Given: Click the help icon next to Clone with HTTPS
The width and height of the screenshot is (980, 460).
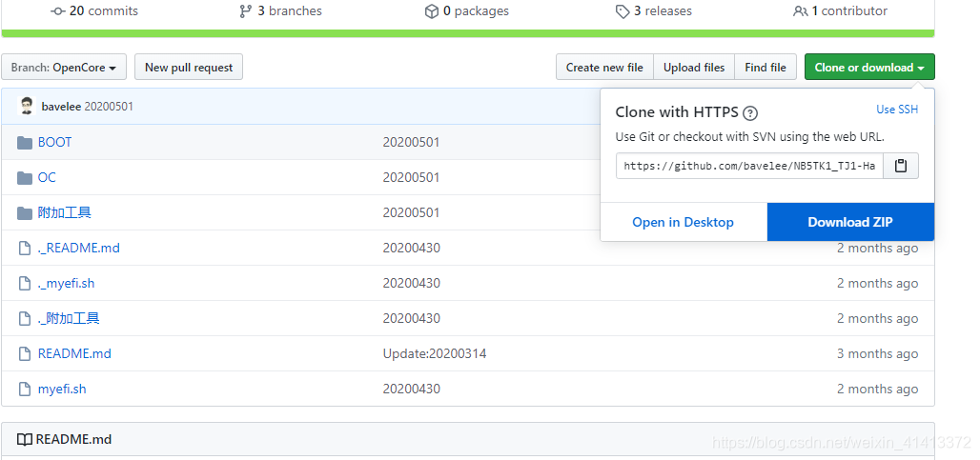Looking at the screenshot, I should pyautogui.click(x=750, y=113).
